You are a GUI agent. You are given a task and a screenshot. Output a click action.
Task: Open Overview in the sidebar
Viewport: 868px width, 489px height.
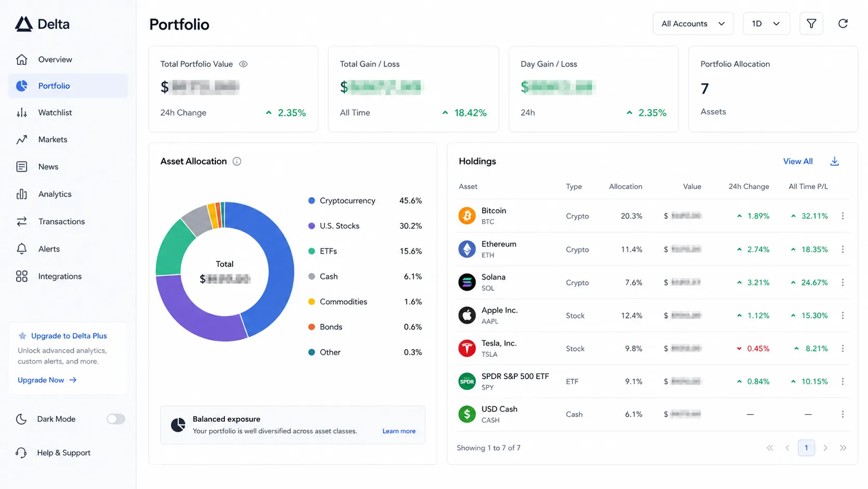tap(68, 59)
